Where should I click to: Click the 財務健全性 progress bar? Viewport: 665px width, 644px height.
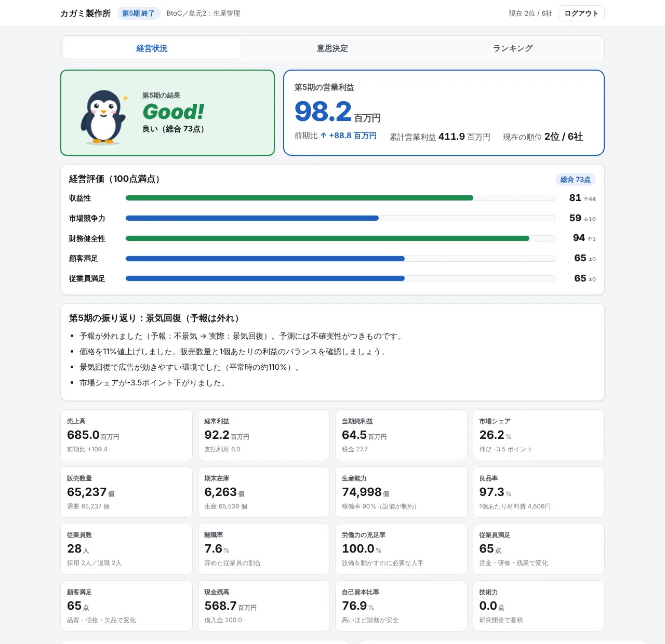341,238
